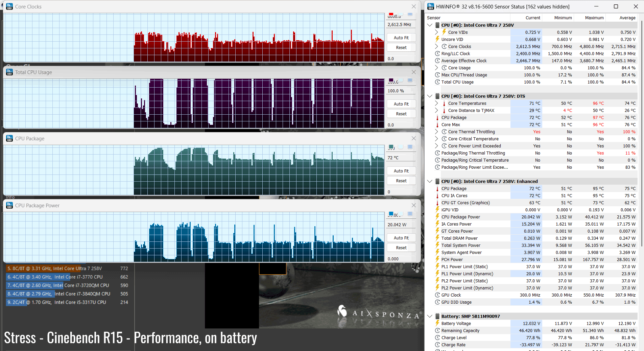Click Reset in Total CPU Usage graph
644x351 pixels.
coord(401,114)
